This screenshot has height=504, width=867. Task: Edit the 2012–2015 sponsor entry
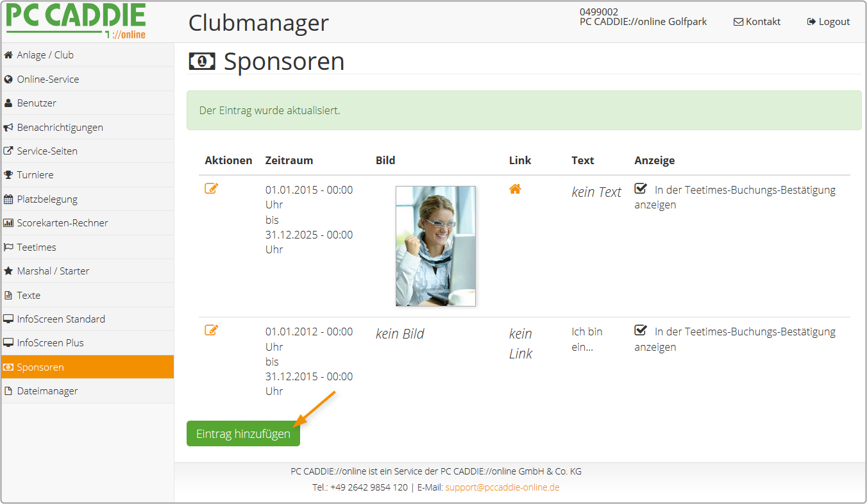coord(212,330)
